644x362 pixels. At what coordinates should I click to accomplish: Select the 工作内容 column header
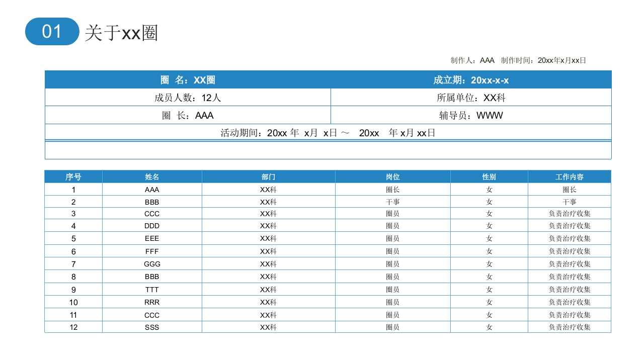coord(570,177)
